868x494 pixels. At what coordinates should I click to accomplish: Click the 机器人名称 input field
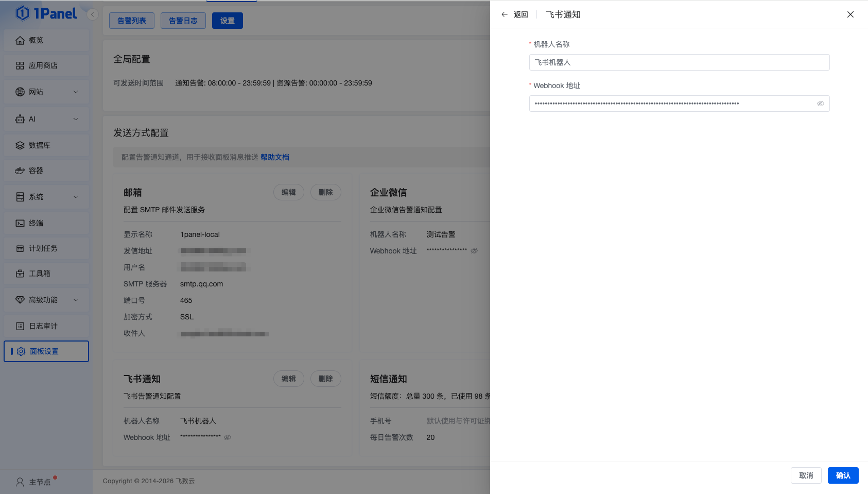[x=679, y=62]
